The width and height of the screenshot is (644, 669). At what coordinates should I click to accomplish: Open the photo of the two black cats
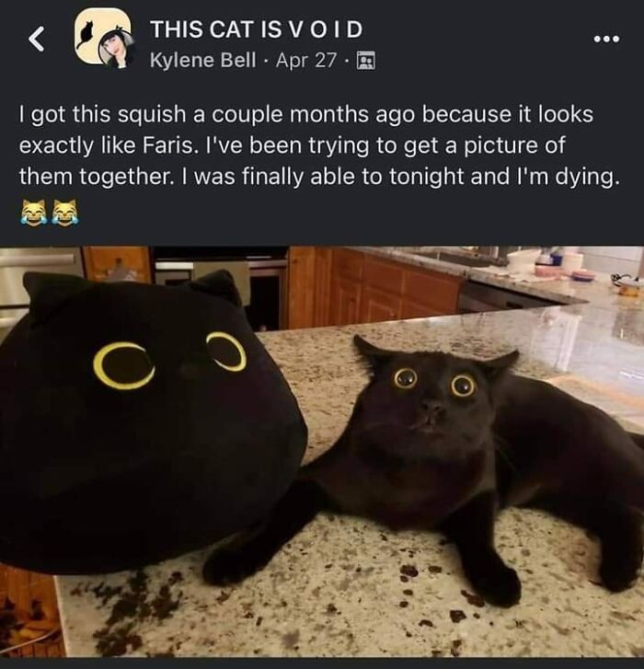[x=322, y=452]
